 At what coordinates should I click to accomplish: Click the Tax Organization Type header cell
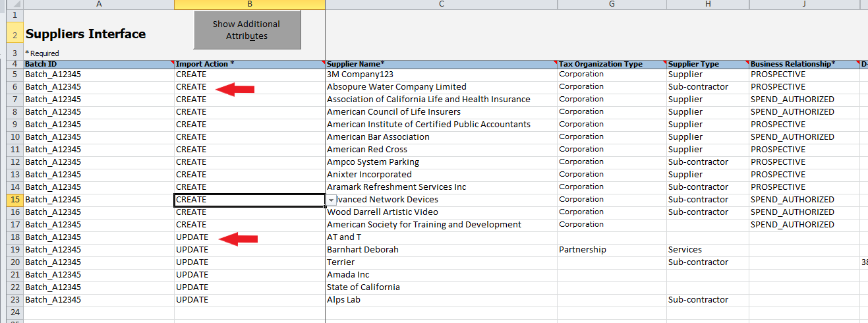coord(612,64)
